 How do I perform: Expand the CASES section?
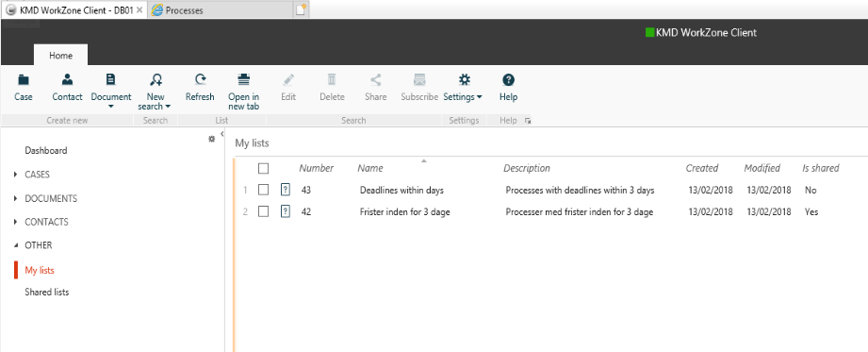click(x=15, y=175)
